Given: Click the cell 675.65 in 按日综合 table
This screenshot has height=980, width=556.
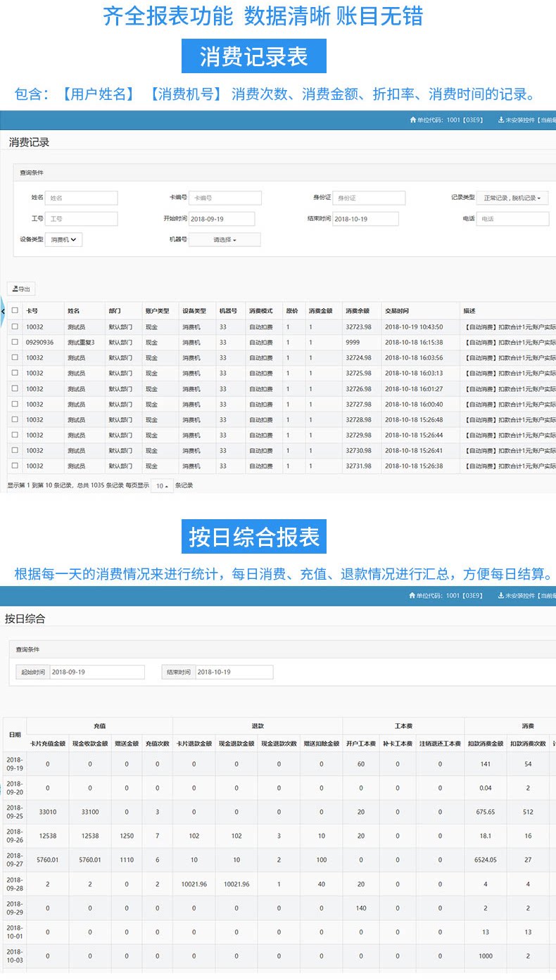Looking at the screenshot, I should click(486, 812).
